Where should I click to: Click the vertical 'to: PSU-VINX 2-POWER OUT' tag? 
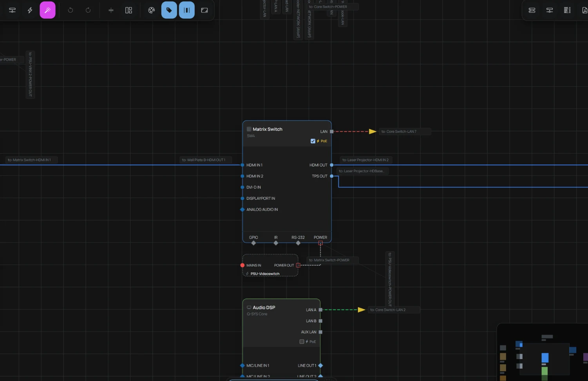30,74
